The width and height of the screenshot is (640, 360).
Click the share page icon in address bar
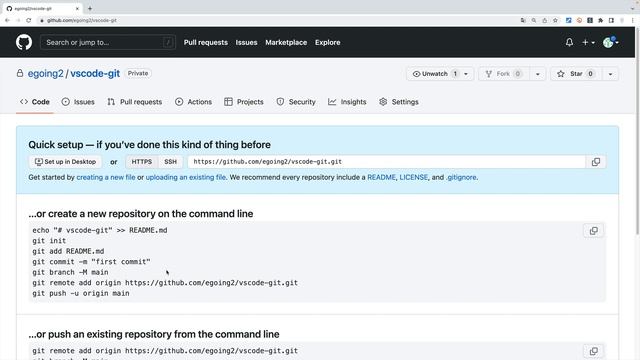[544, 20]
